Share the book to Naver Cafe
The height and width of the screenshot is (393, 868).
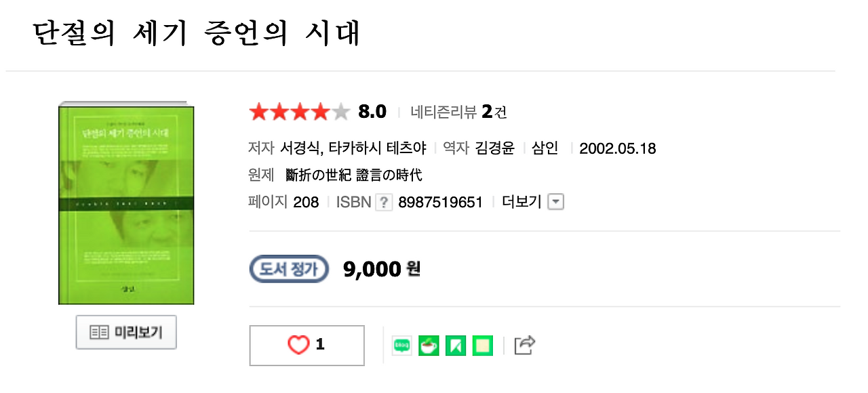click(429, 345)
